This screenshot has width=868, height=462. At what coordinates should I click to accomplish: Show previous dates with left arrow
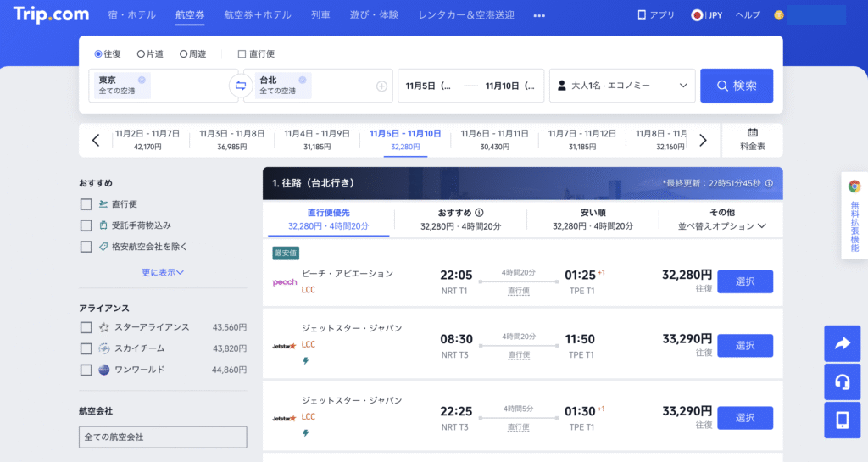96,141
